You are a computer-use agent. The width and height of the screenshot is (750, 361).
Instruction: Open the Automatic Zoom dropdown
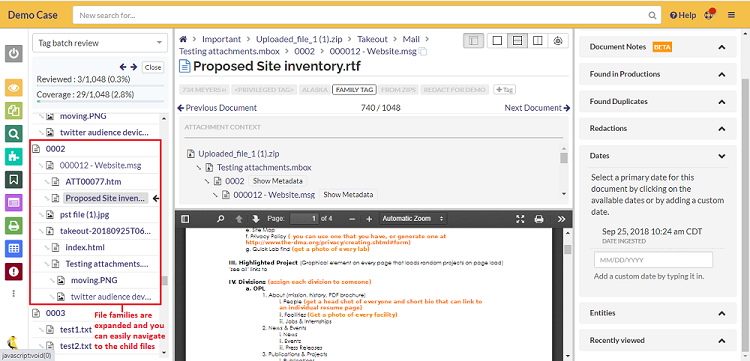(x=413, y=219)
